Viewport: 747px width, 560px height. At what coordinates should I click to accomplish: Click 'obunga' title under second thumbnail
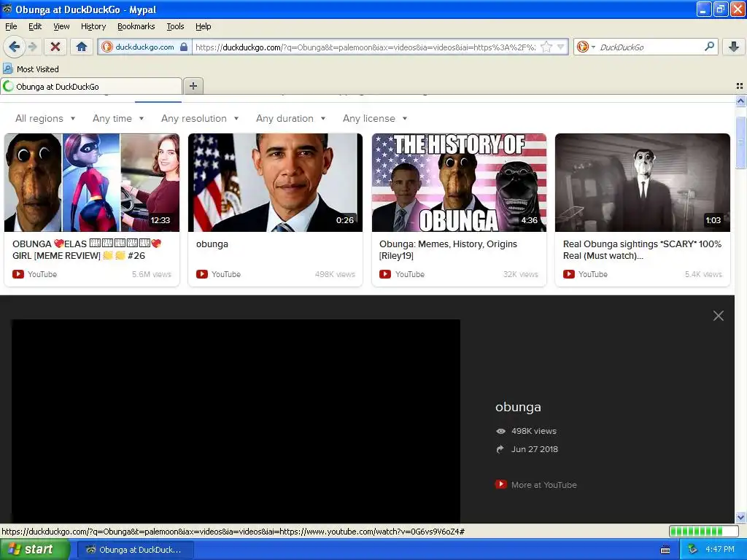click(212, 244)
